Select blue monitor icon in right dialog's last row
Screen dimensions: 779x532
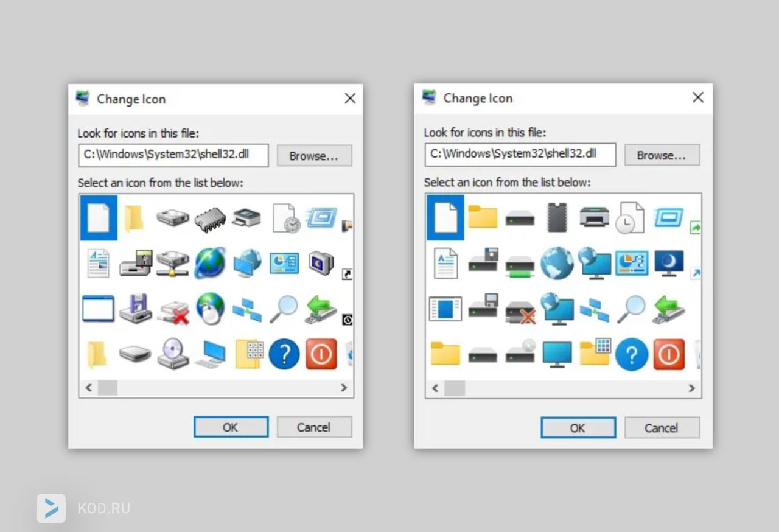[557, 354]
